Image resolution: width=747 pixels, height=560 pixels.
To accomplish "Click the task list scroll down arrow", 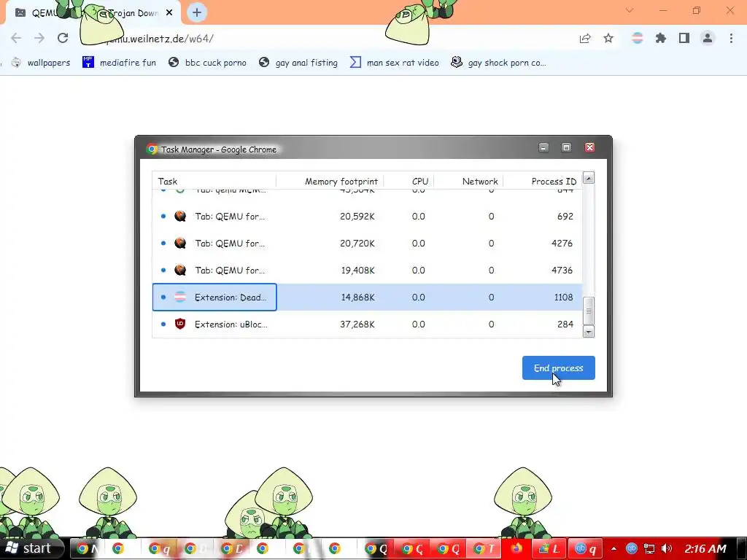I will click(589, 332).
